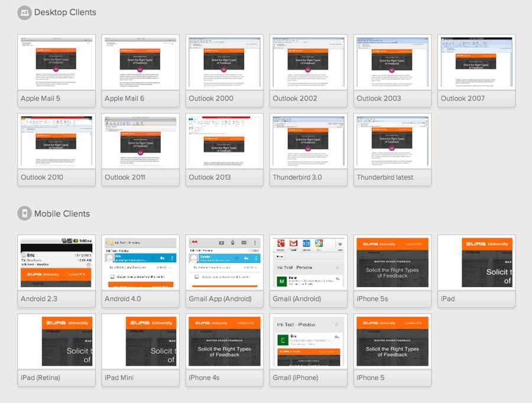Open the iPhone 5 preview thumbnail

click(x=392, y=342)
